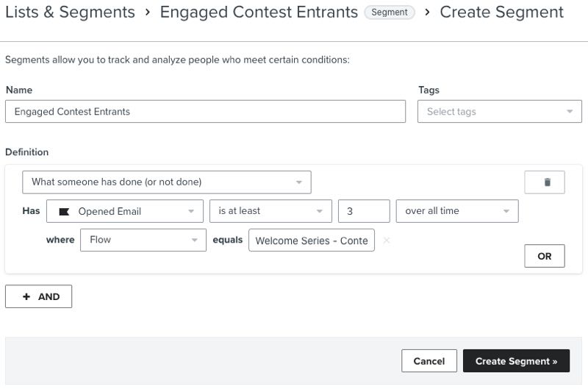This screenshot has height=389, width=588.
Task: Click the Create Segment breadcrumb title
Action: pos(502,13)
